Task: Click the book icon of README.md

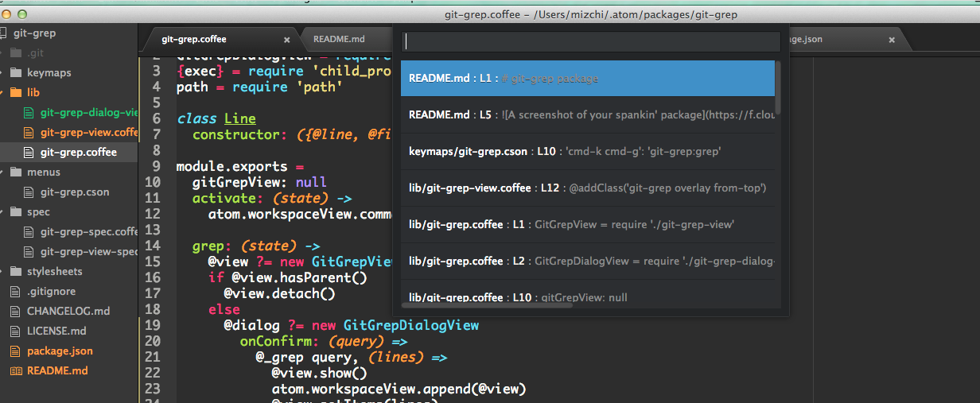Action: pos(16,371)
